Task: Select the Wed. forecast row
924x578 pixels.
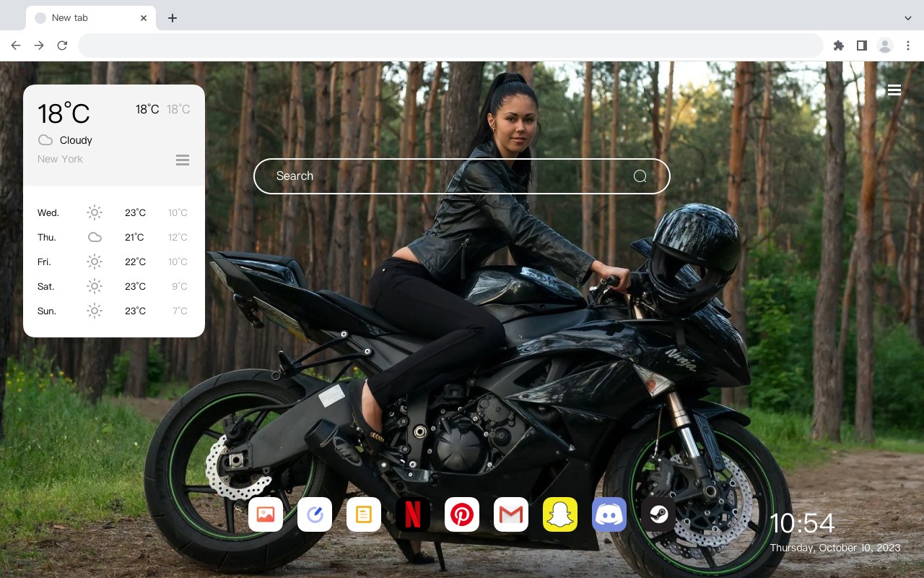Action: pos(114,212)
